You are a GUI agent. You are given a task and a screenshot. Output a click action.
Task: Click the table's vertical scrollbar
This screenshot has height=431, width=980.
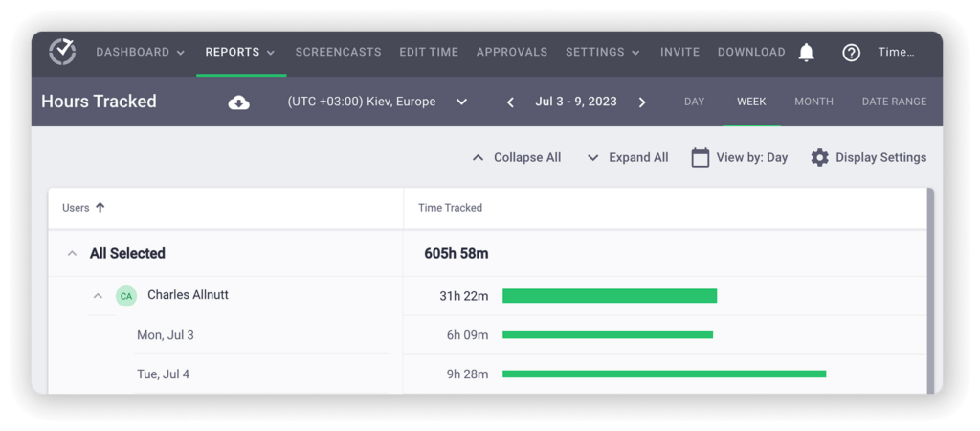tap(931, 287)
